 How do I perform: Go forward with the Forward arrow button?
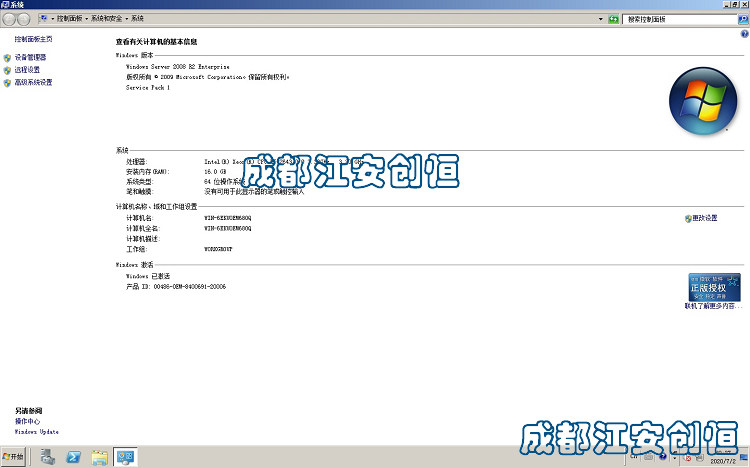(23, 19)
